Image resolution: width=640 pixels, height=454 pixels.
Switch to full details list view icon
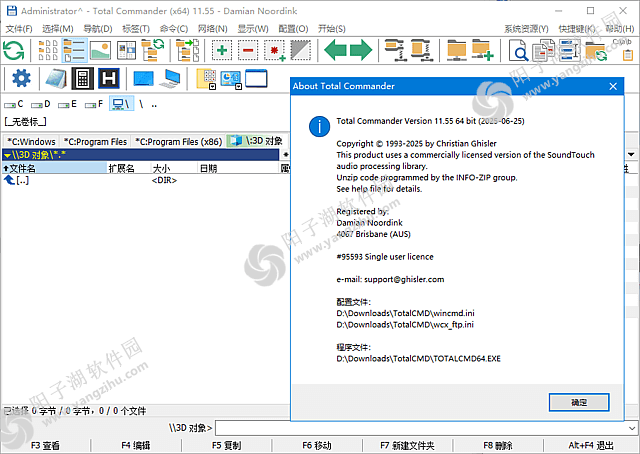click(x=74, y=51)
